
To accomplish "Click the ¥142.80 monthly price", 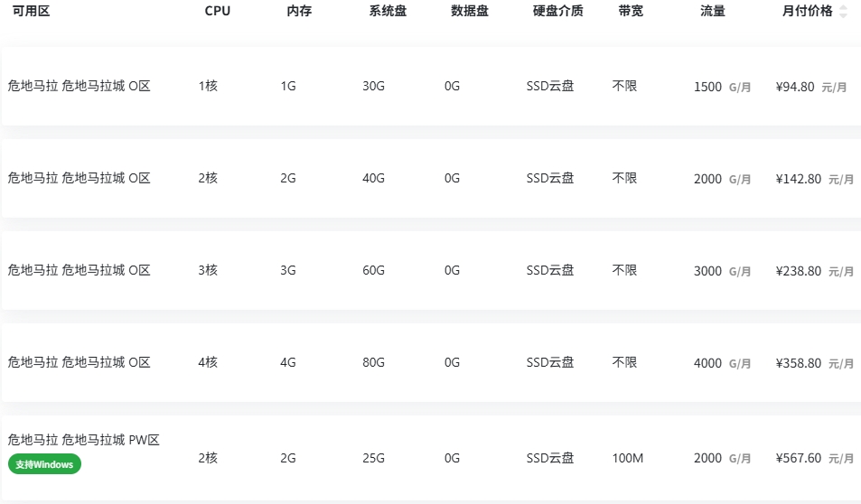I will click(x=799, y=179).
